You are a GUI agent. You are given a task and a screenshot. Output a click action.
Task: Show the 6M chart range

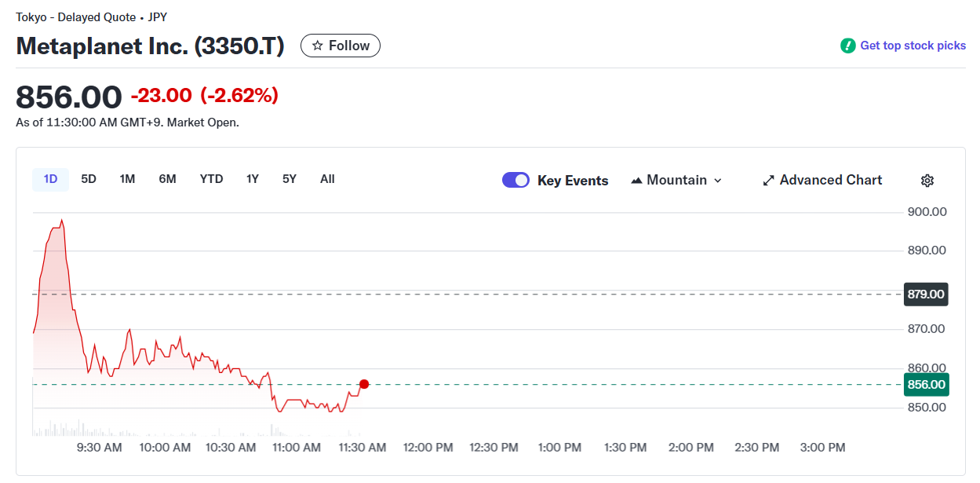coord(167,179)
